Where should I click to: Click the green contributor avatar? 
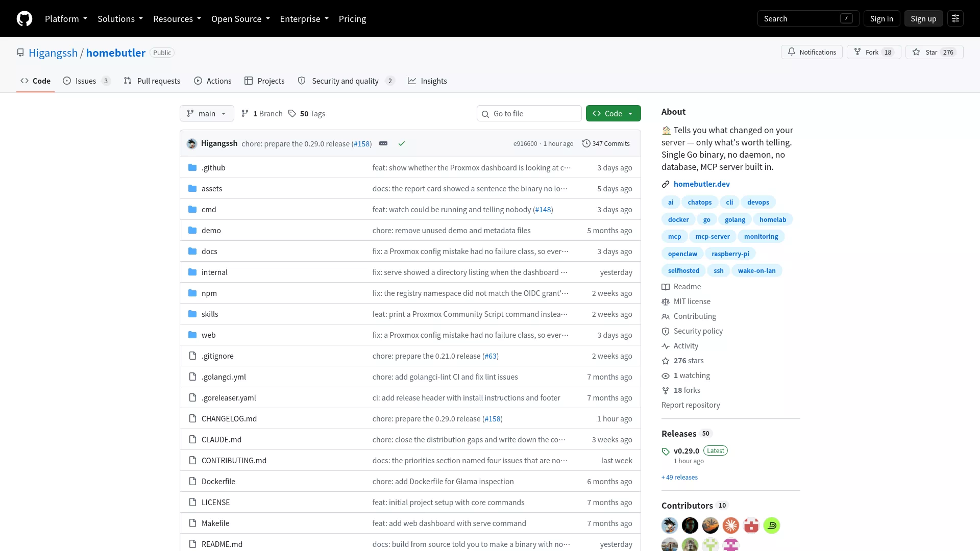[x=772, y=525]
